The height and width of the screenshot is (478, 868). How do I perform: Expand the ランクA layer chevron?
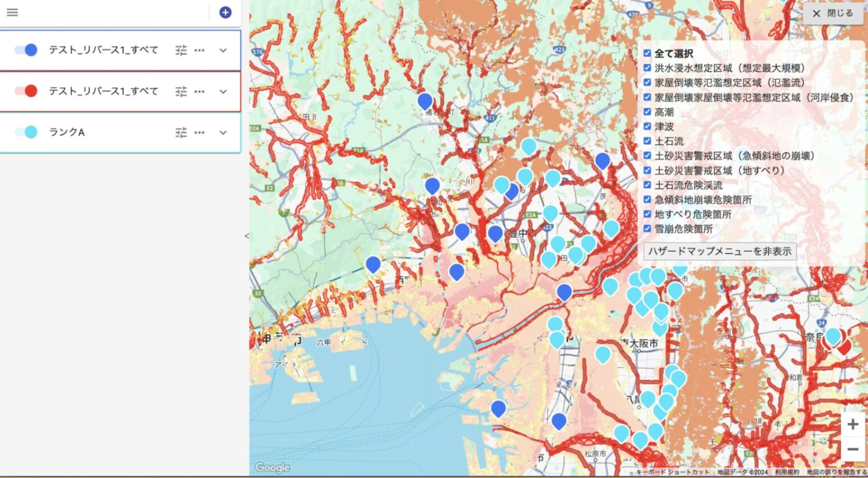223,133
